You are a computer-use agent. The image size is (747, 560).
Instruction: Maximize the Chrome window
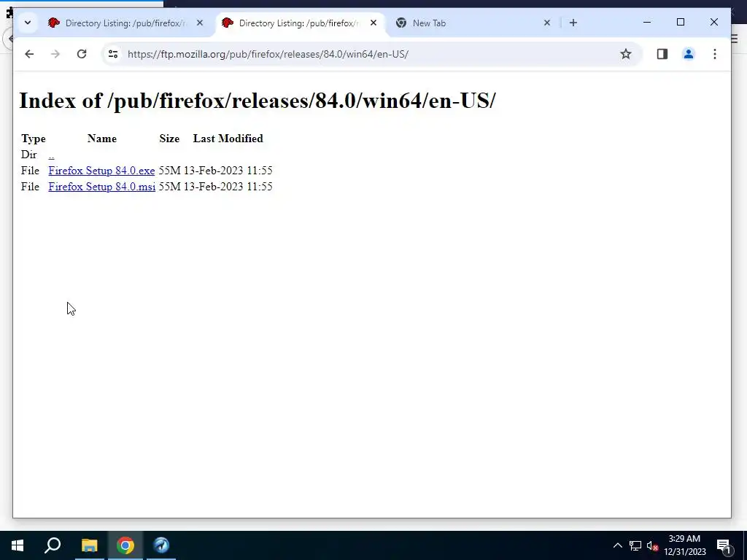pyautogui.click(x=681, y=22)
